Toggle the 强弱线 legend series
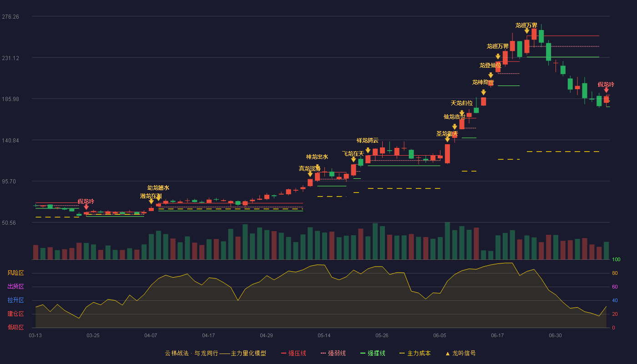The image size is (637, 364). (333, 353)
